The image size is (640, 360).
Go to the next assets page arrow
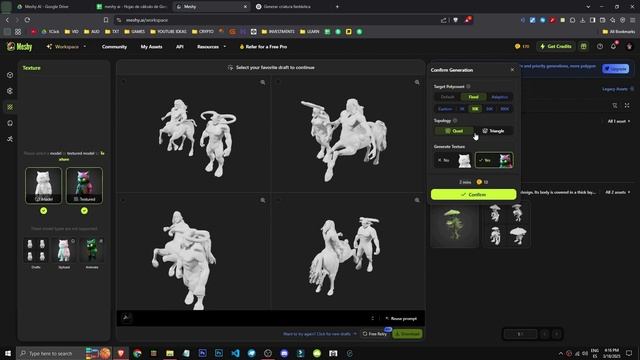point(557,334)
